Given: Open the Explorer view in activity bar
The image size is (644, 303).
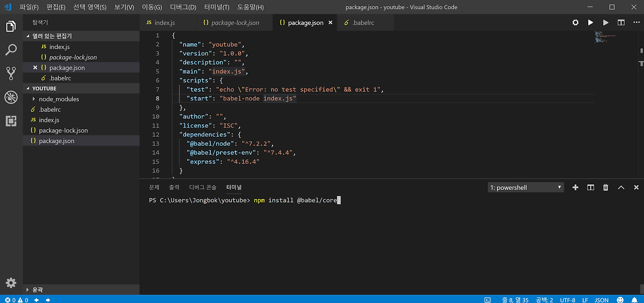Looking at the screenshot, I should pos(11,26).
